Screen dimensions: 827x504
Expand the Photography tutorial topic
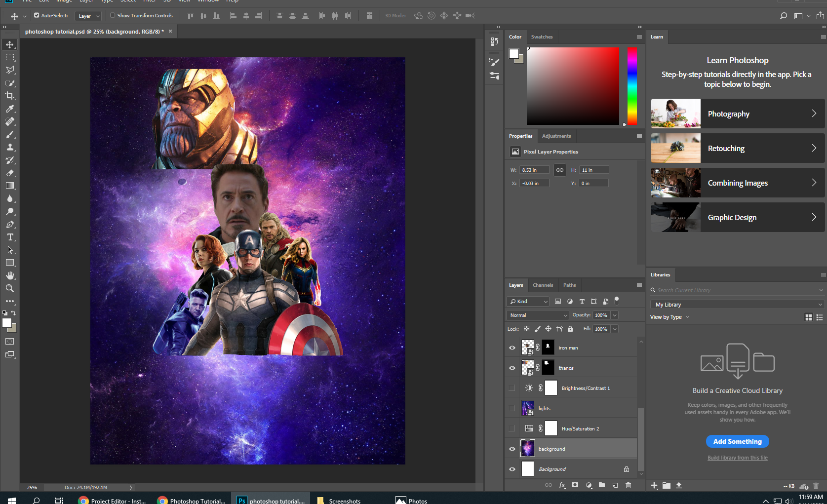[x=738, y=114]
